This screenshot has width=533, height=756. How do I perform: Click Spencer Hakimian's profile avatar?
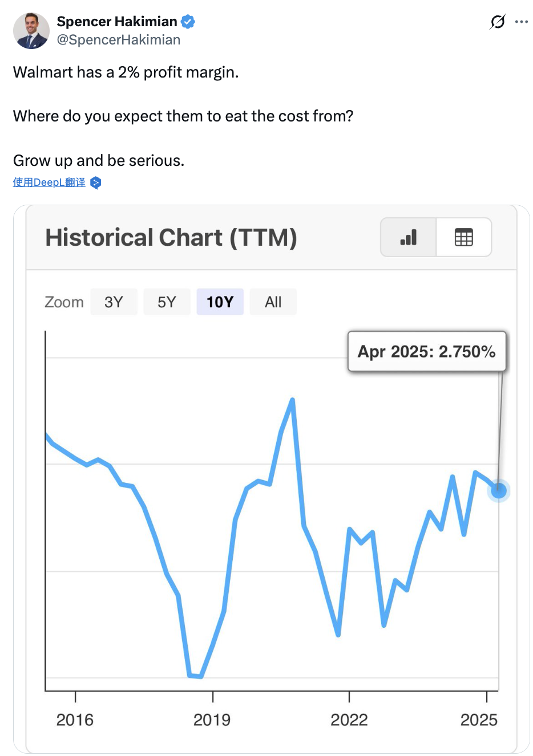click(x=31, y=31)
